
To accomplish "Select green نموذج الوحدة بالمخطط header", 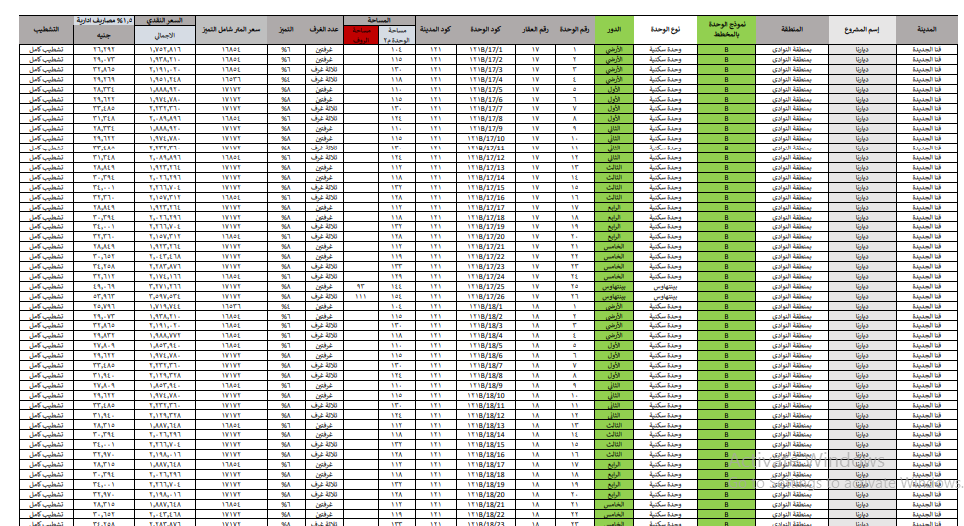I will [x=726, y=30].
